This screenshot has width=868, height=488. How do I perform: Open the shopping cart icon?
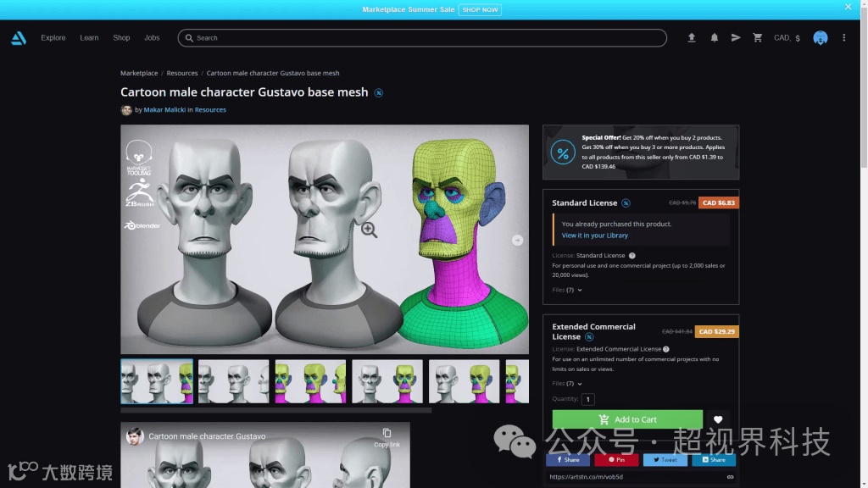pos(757,37)
